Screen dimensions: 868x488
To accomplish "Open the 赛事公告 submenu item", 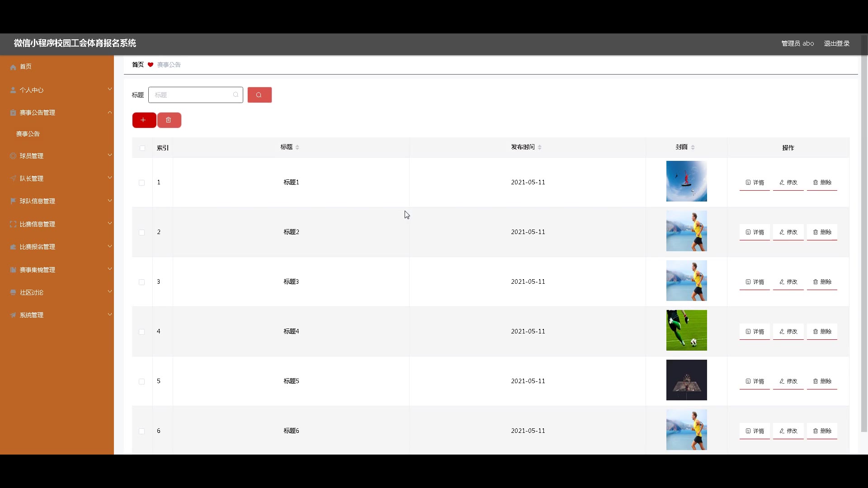I will (x=28, y=134).
